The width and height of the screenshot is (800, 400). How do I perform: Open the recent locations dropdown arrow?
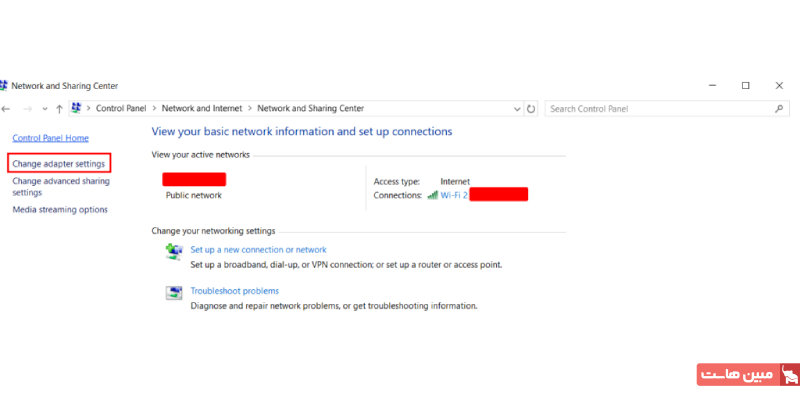point(44,108)
